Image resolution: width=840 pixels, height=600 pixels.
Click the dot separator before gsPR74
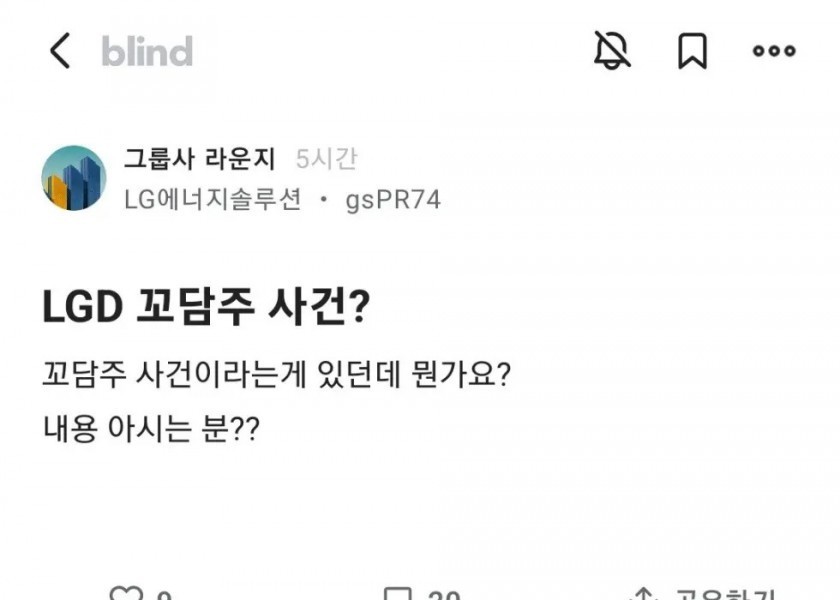[x=323, y=199]
